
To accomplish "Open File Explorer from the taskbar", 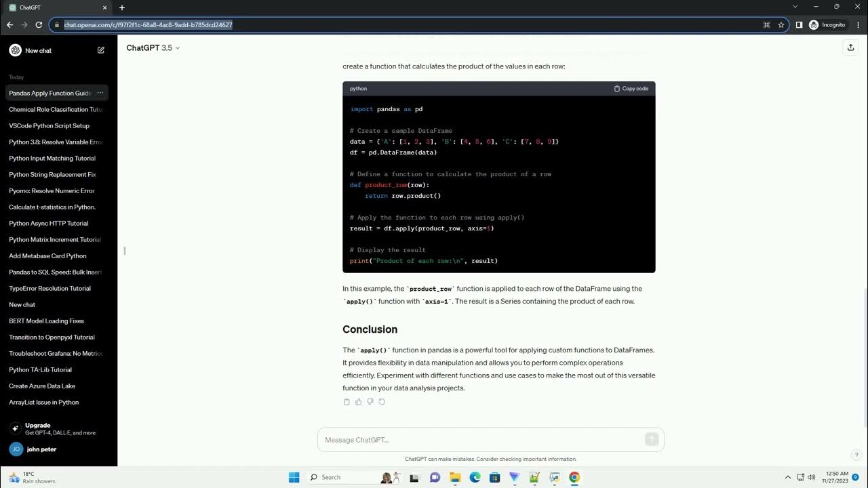I will click(455, 477).
